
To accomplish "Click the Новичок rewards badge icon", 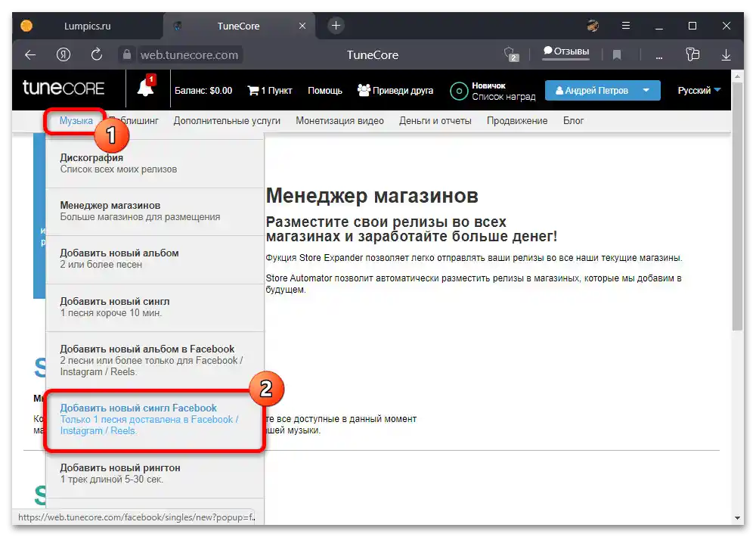I will coord(459,92).
